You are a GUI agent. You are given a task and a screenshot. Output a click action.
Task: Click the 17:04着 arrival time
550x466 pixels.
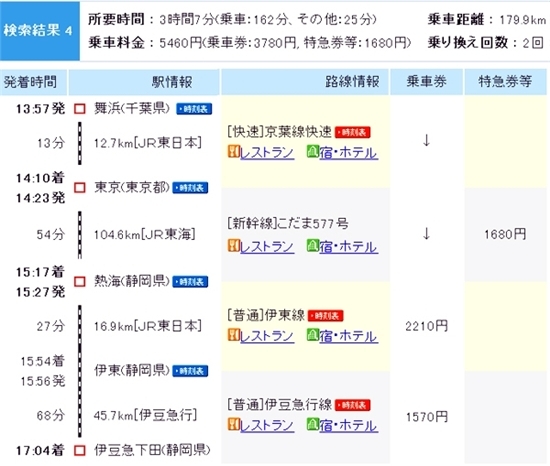(x=40, y=451)
